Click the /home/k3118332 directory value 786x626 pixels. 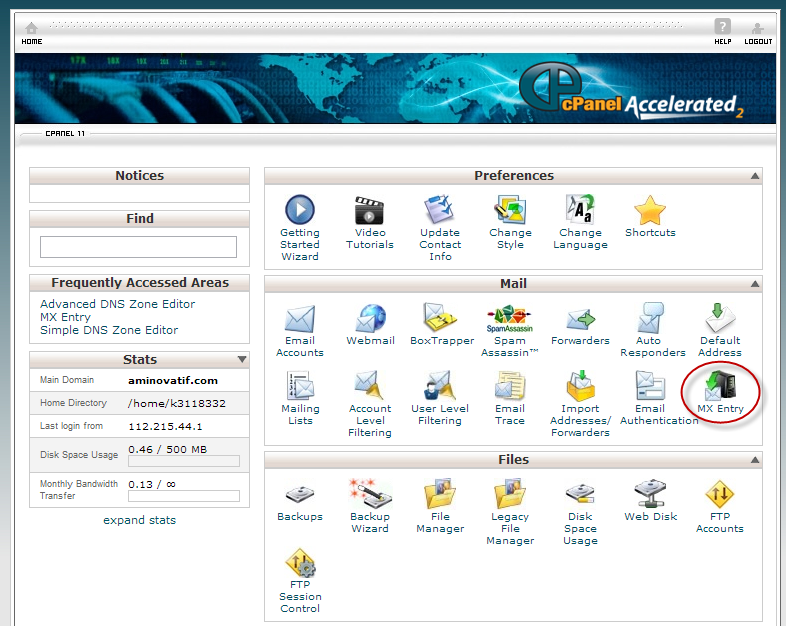(177, 403)
